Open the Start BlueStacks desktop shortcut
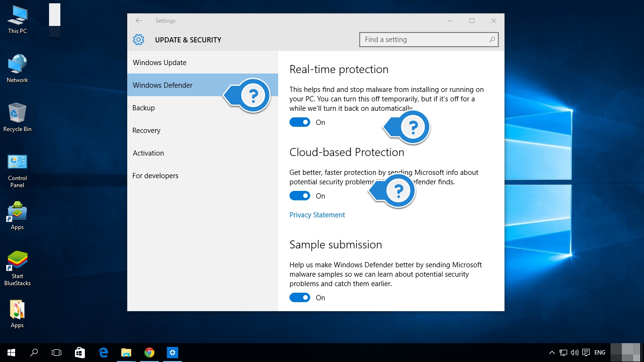 coord(17,269)
